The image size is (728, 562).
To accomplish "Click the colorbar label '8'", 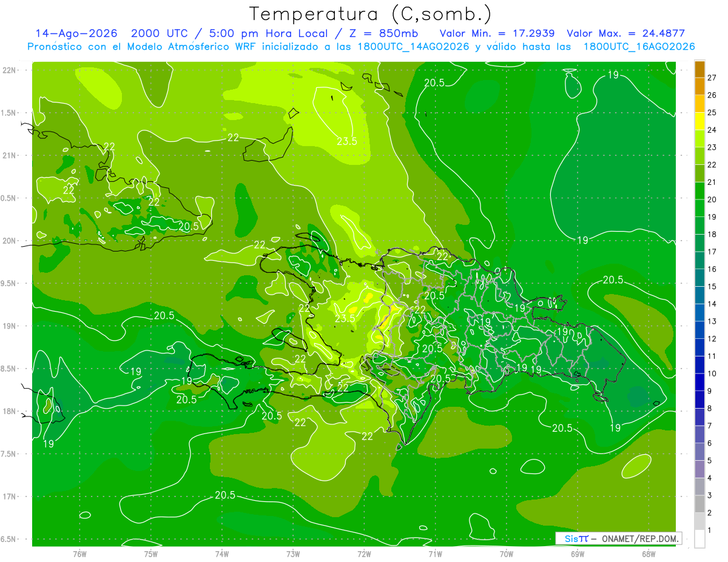I will [710, 408].
